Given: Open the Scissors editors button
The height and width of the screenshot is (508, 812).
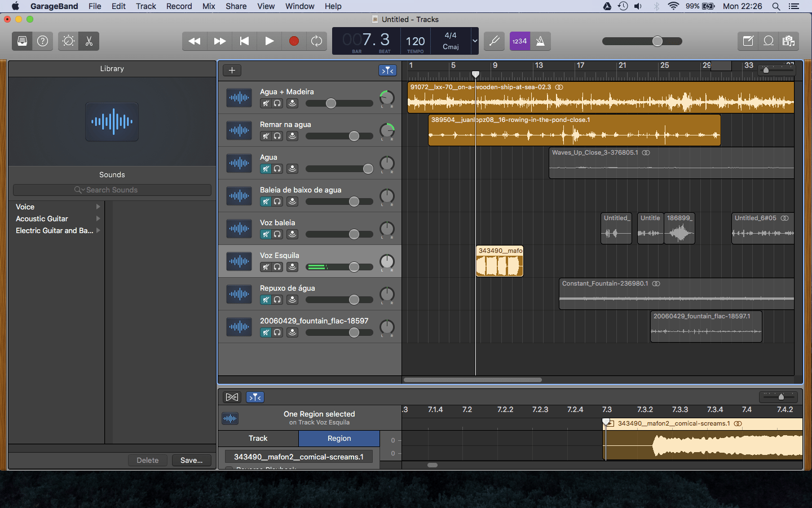Looking at the screenshot, I should [89, 41].
